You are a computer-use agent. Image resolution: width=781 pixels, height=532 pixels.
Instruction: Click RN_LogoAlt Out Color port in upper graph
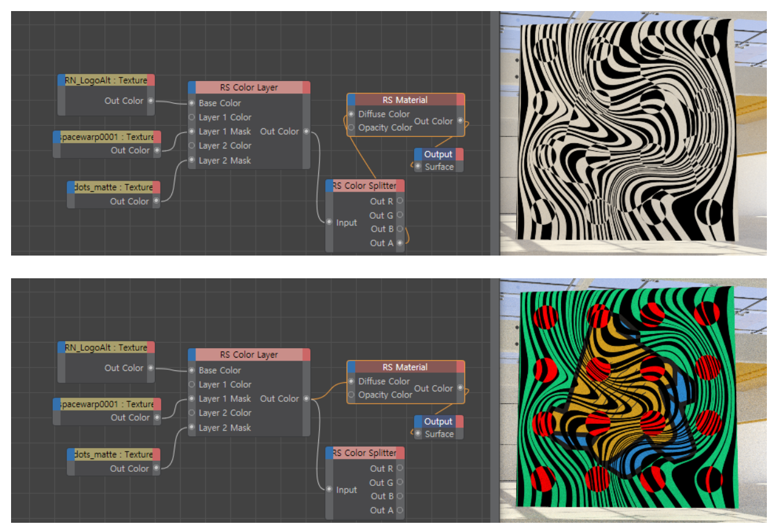click(x=151, y=101)
